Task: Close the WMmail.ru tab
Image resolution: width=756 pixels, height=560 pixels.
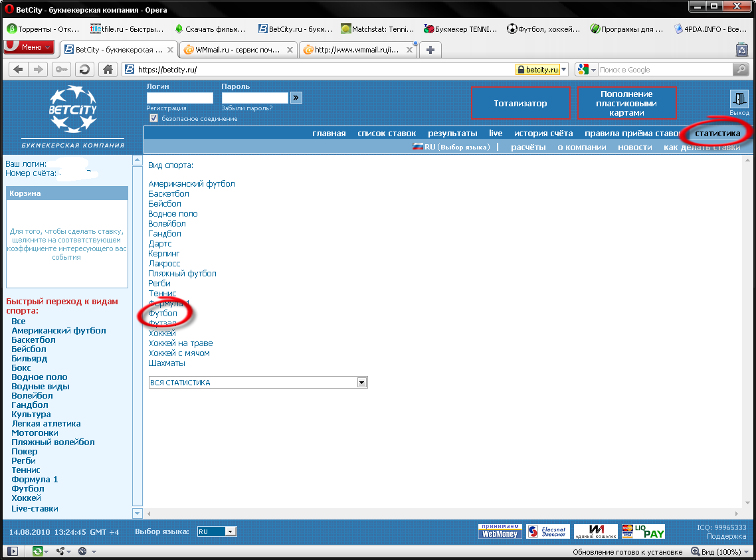Action: click(289, 50)
